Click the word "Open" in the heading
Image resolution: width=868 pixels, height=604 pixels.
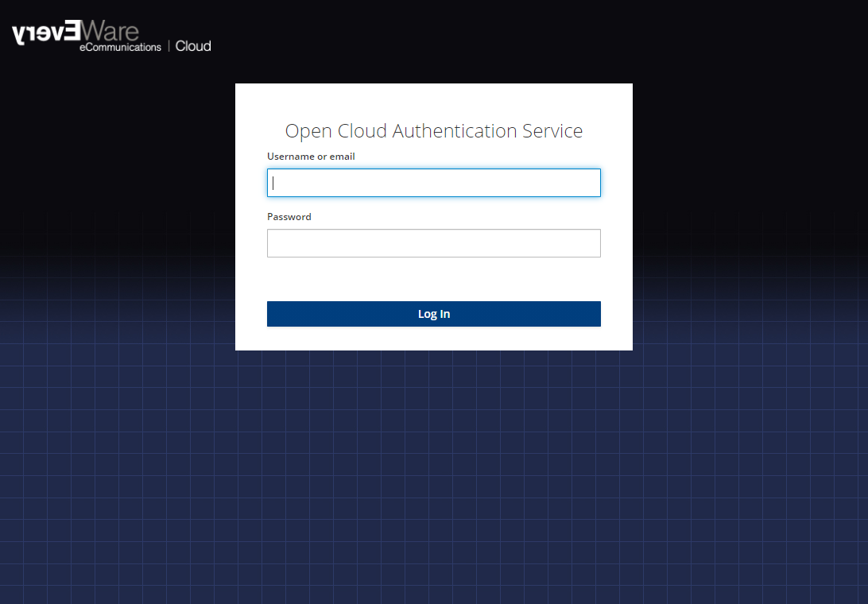308,131
